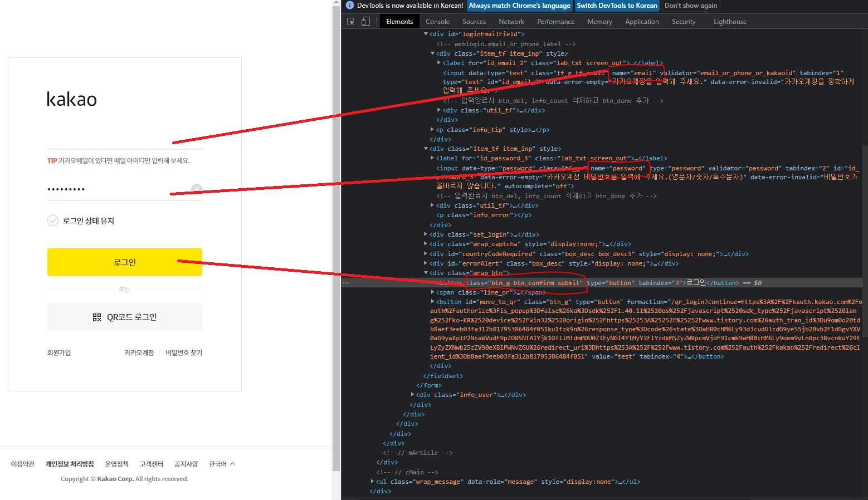Open the 개인정보 처리방침 footer link
868x500 pixels.
(70, 464)
